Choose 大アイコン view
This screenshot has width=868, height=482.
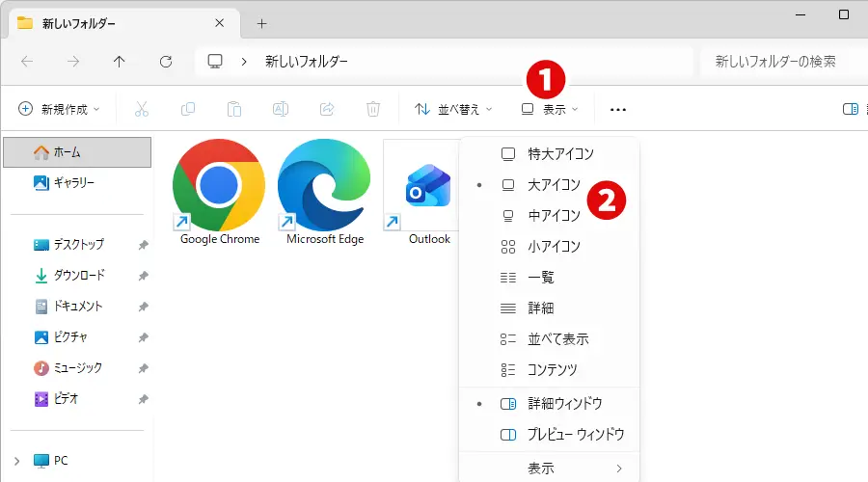tap(550, 185)
